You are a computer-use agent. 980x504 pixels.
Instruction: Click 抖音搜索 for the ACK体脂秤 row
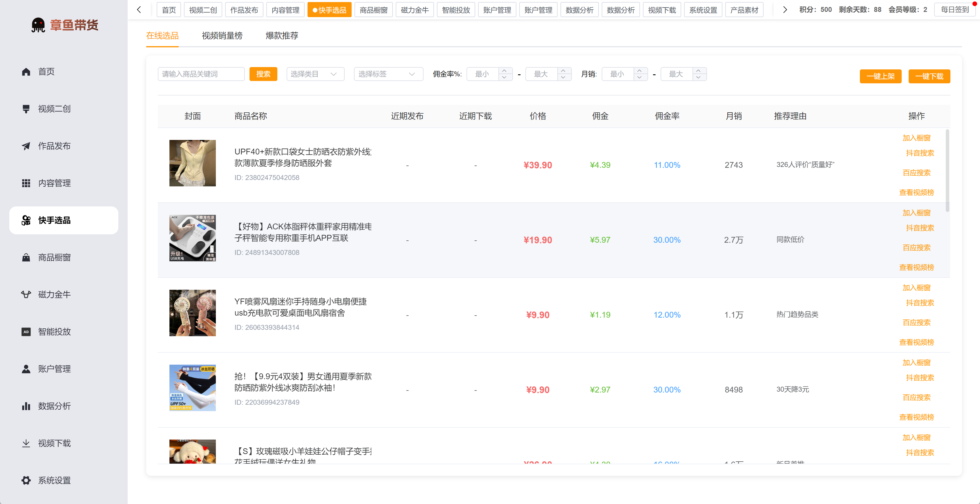[920, 228]
